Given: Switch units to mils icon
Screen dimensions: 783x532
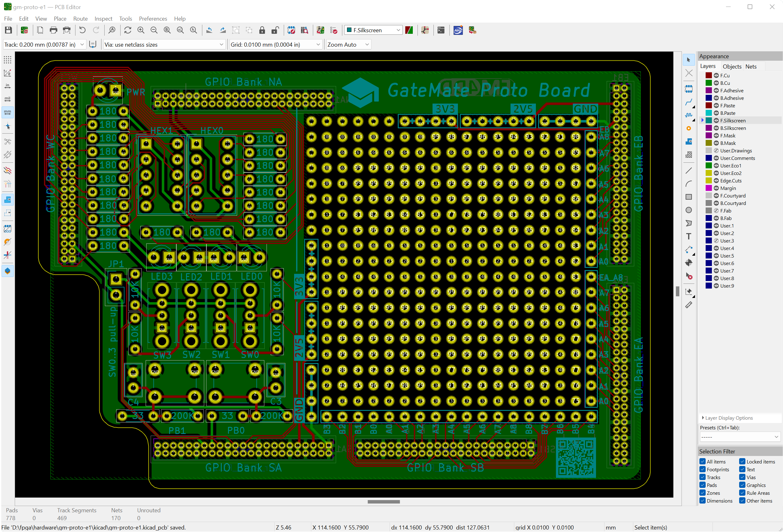Looking at the screenshot, I should tap(8, 99).
